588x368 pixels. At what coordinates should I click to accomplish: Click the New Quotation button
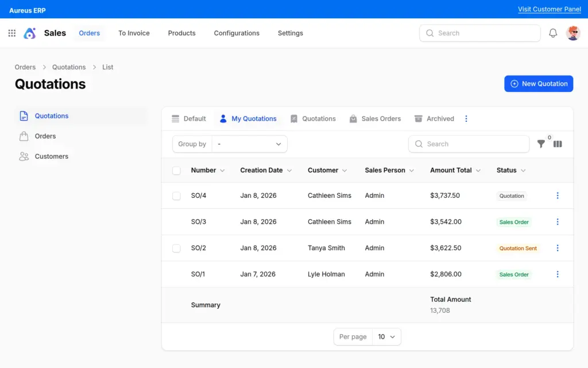[538, 84]
